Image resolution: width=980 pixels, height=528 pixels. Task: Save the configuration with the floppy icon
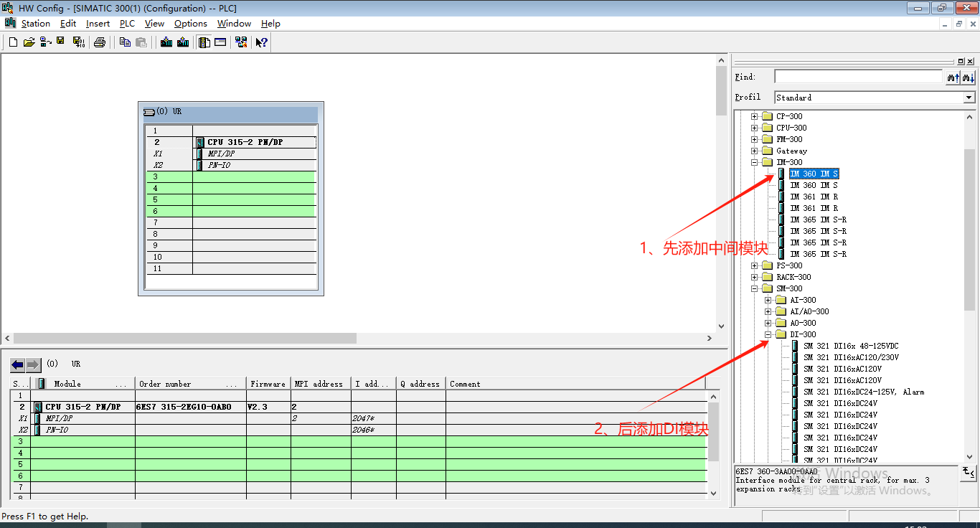(61, 42)
